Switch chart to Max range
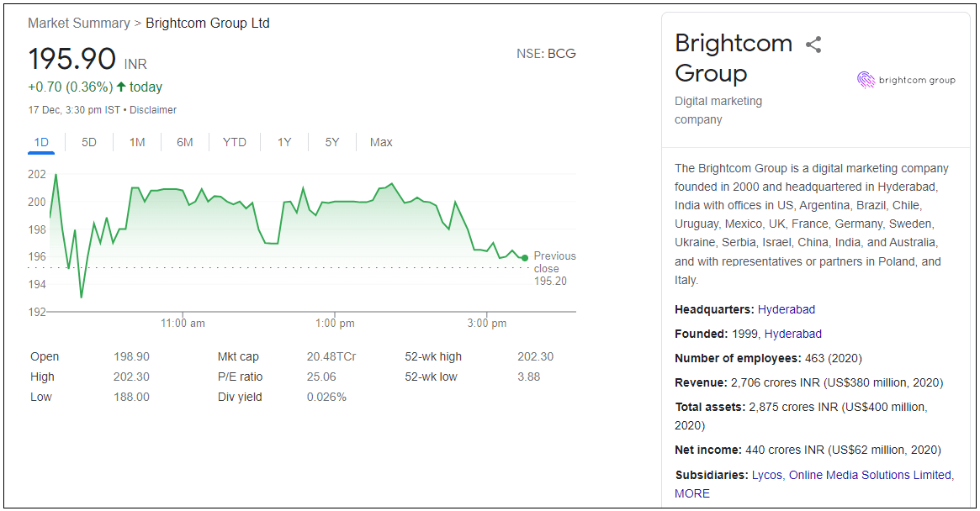 pyautogui.click(x=381, y=142)
